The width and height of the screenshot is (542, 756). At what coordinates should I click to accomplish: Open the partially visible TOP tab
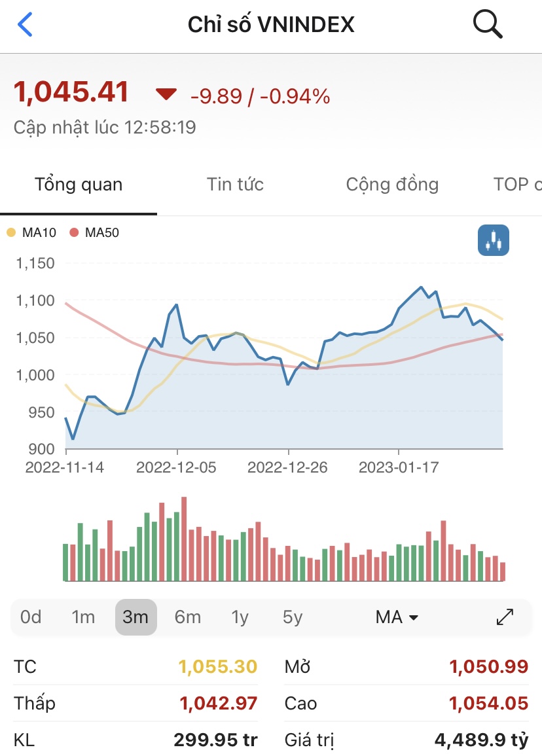click(x=517, y=185)
